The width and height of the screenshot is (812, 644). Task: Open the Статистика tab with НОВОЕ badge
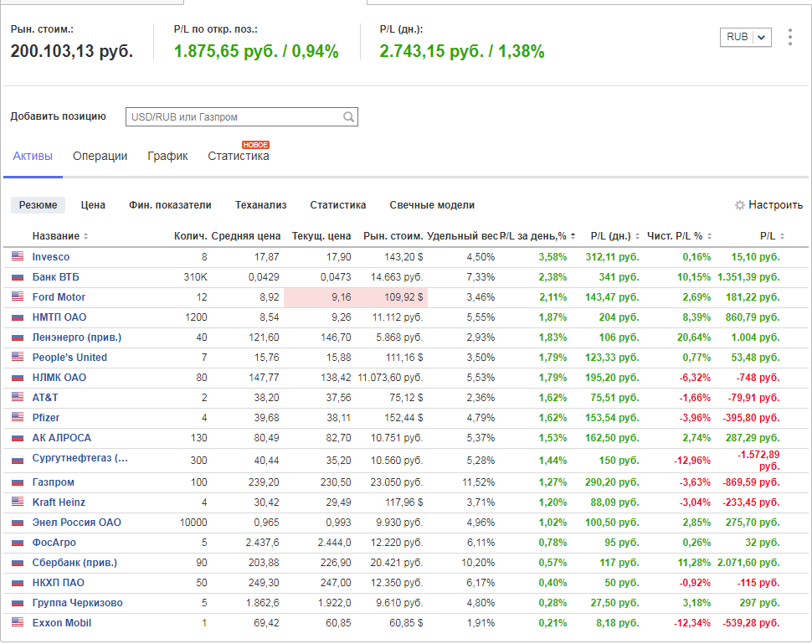point(239,156)
